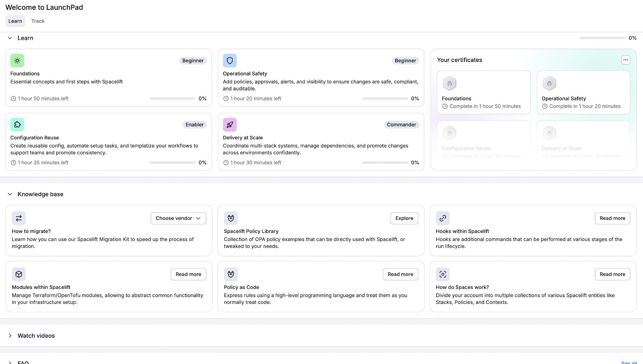Image resolution: width=643 pixels, height=364 pixels.
Task: Click the Delivery at Scale course progress bar
Action: 385,163
